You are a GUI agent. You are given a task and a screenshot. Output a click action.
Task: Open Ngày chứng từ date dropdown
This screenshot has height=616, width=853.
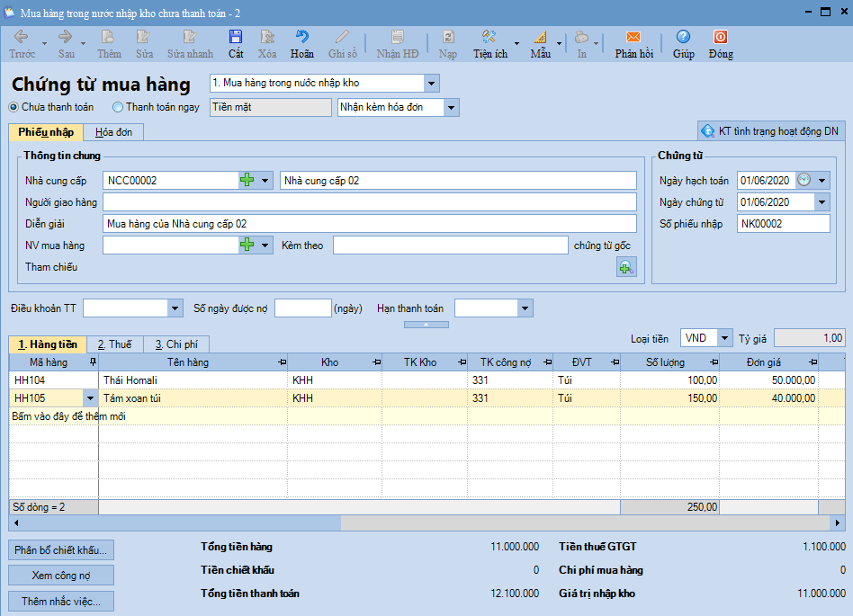[x=822, y=201]
